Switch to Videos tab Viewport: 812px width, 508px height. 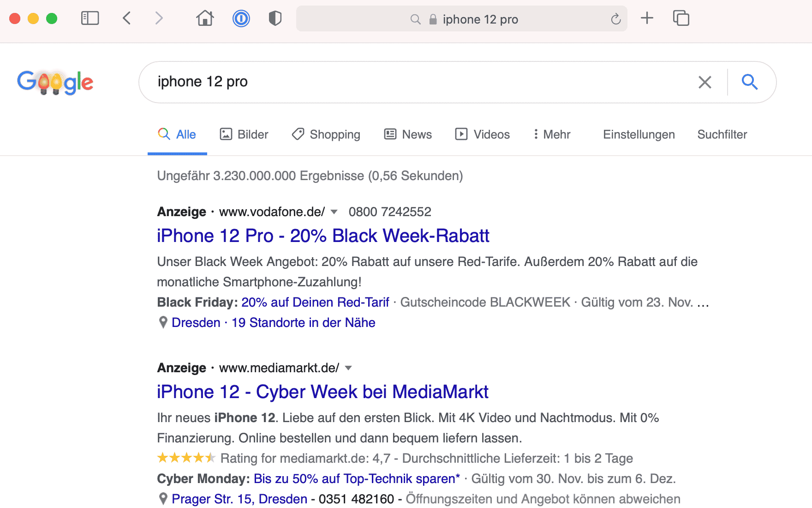(483, 134)
